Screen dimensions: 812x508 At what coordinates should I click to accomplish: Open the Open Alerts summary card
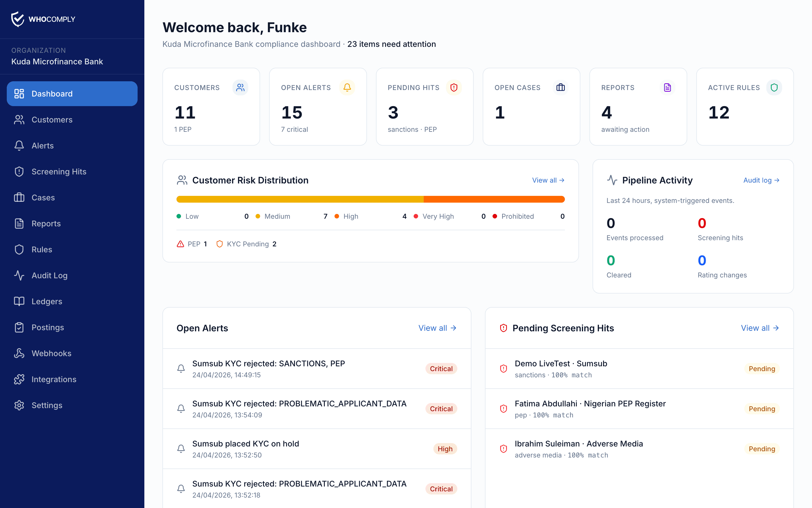click(x=318, y=106)
